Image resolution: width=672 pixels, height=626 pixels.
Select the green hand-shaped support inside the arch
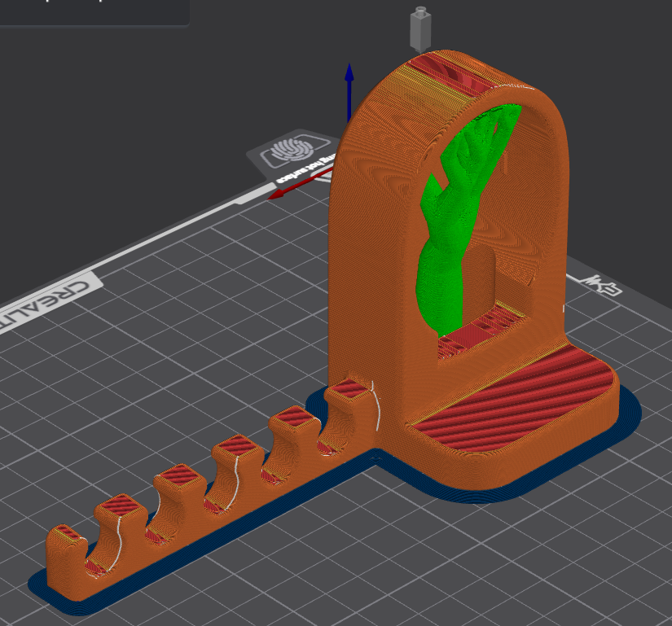446,244
